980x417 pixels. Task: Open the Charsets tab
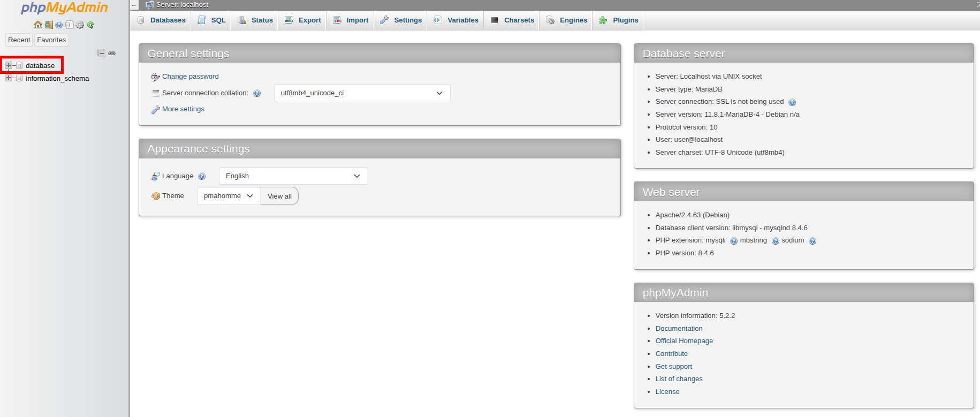(x=512, y=20)
